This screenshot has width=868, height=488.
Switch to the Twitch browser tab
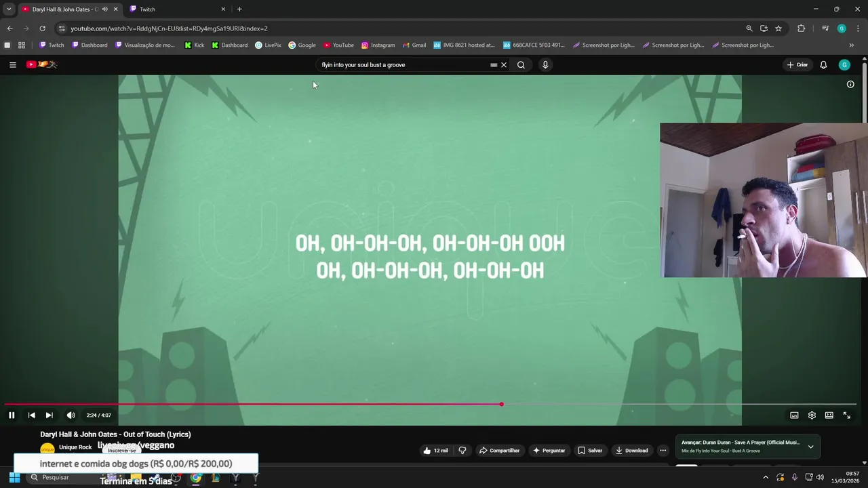point(176,9)
